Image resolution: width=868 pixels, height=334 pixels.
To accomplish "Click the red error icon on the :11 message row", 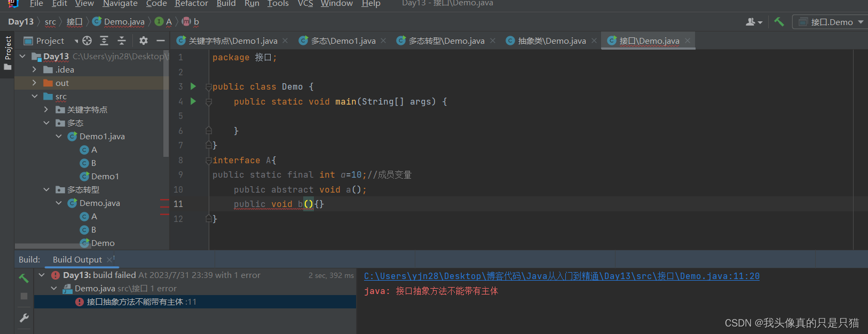I will (x=80, y=302).
